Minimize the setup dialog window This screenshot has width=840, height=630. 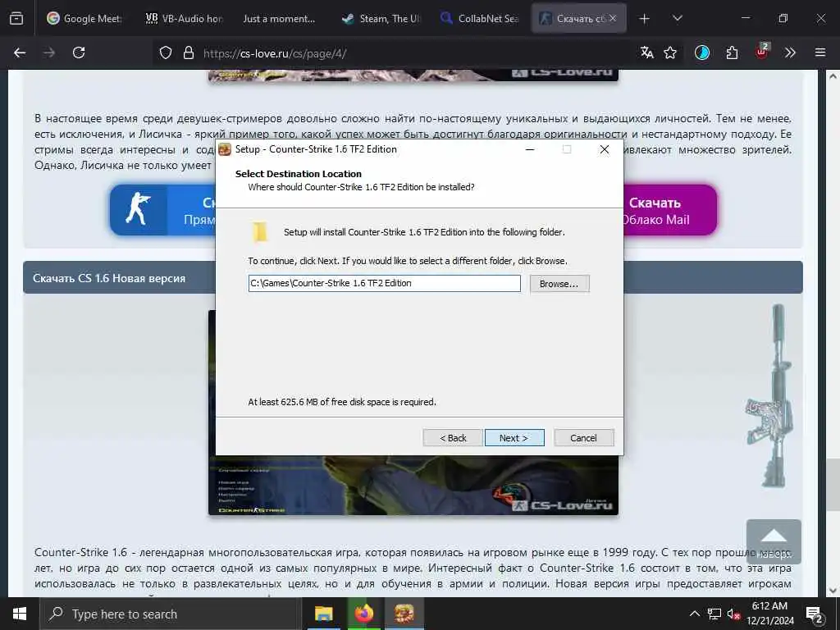(530, 149)
